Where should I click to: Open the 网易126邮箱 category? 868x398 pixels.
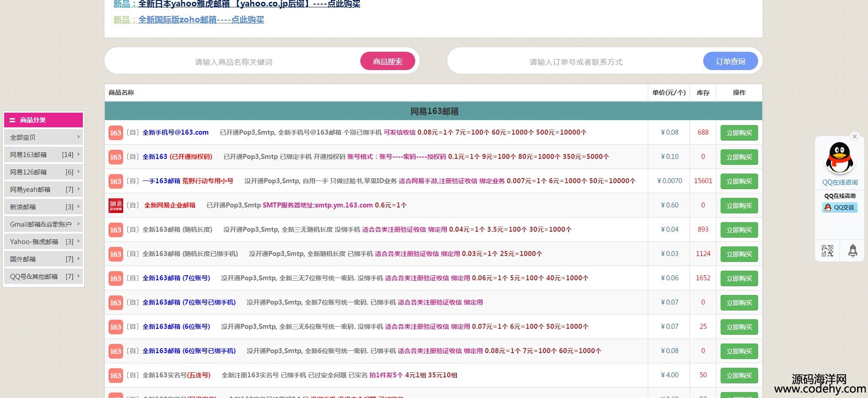[43, 172]
